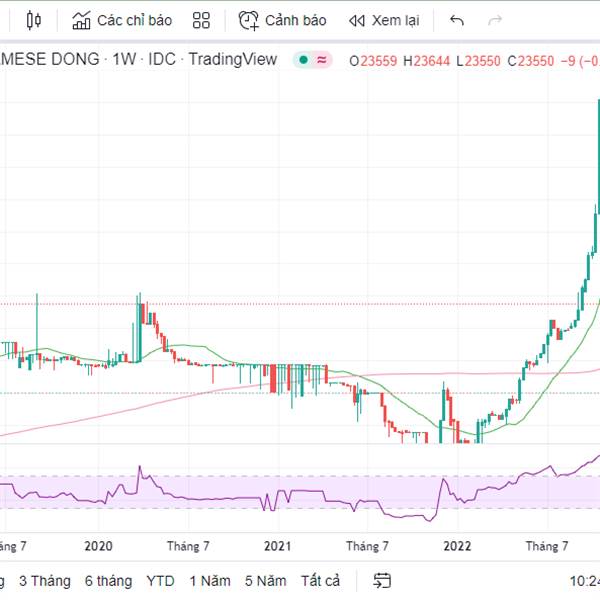Open the layout grid selector icon
Screen dimensions: 600x600
[x=201, y=20]
